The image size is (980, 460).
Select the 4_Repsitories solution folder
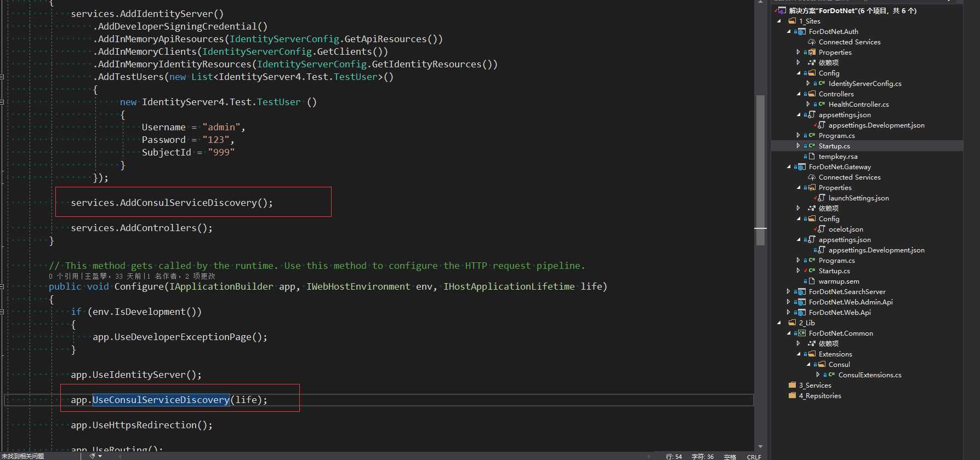coord(820,395)
